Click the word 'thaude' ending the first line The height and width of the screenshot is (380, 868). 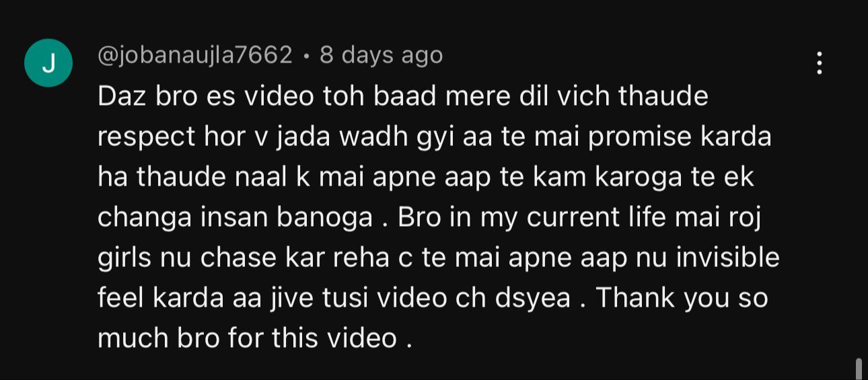click(663, 96)
